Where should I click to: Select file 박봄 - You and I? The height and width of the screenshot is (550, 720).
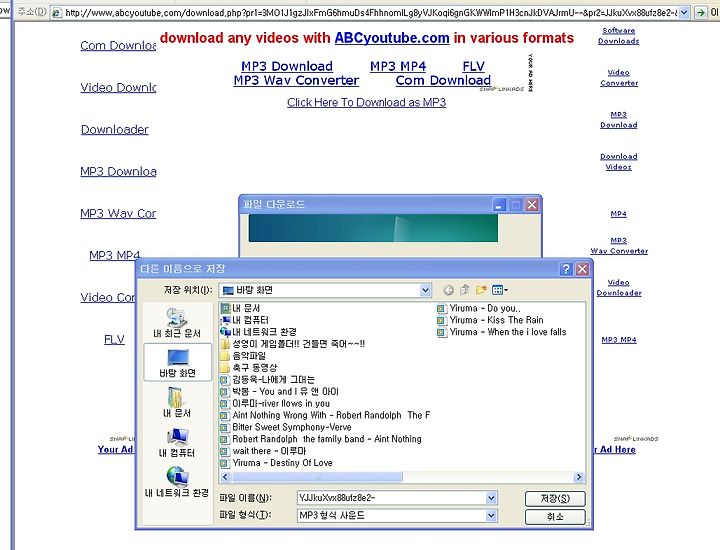point(279,392)
